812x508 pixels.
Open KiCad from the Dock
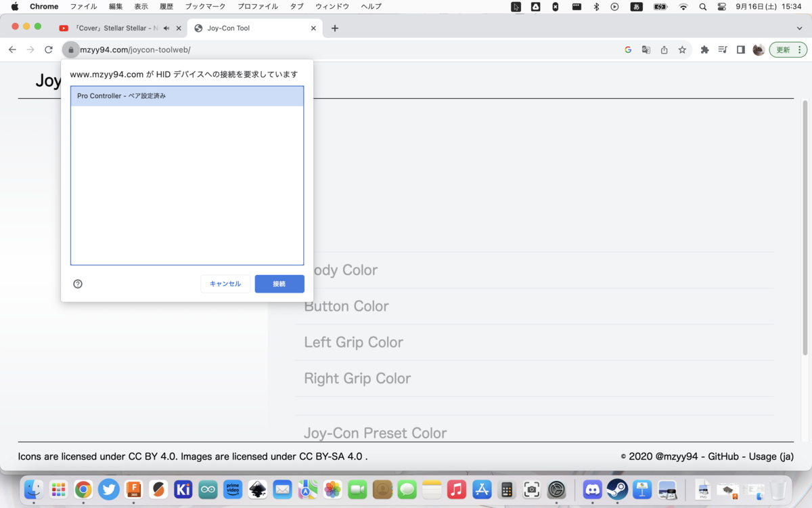183,489
